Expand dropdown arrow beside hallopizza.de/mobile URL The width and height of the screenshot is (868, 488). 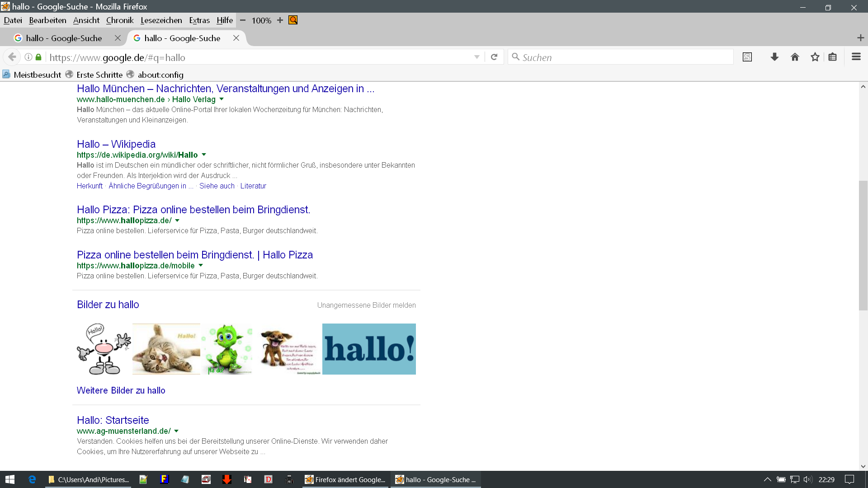click(201, 265)
